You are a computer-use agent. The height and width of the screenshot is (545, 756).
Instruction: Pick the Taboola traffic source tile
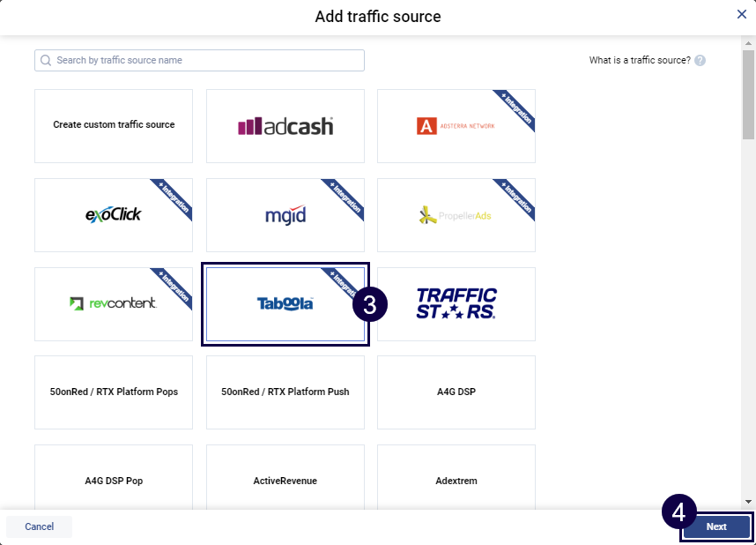point(285,304)
